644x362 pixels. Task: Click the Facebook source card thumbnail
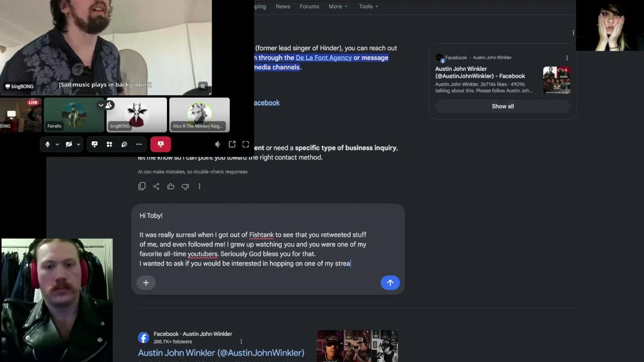coord(556,80)
